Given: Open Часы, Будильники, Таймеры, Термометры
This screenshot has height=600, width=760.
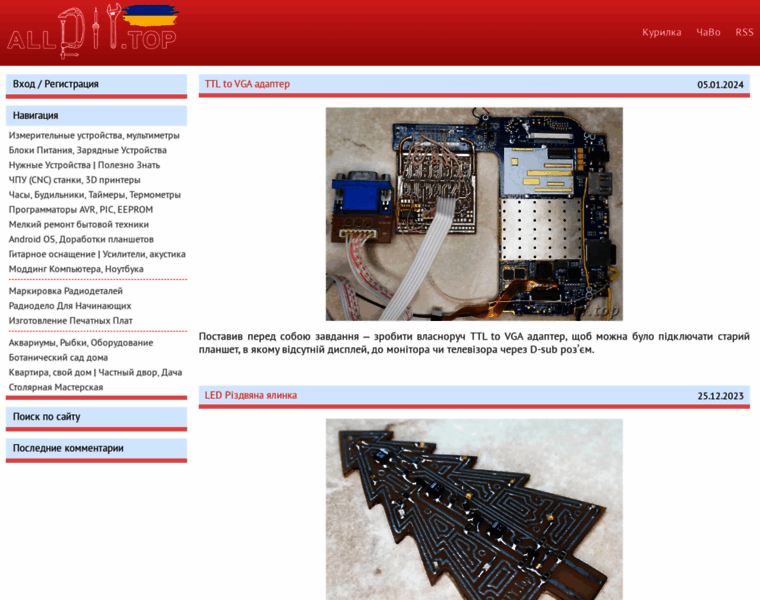Looking at the screenshot, I should coord(95,195).
